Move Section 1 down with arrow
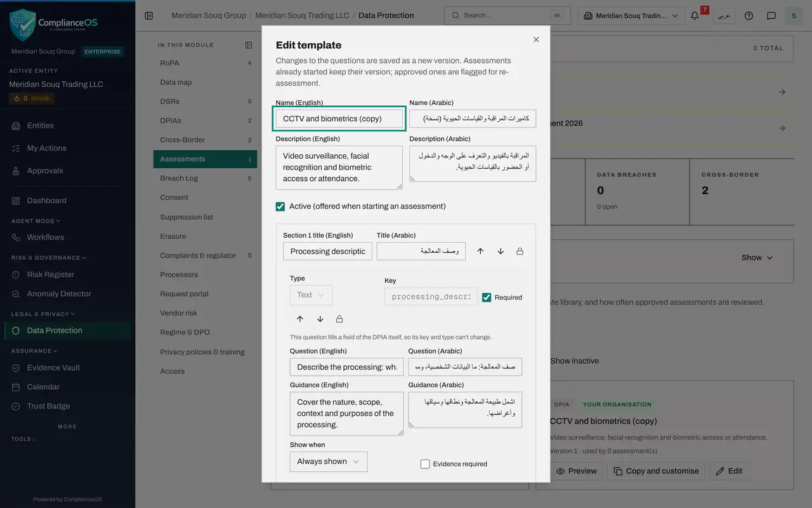Screen dimensions: 812x508 point(501,251)
